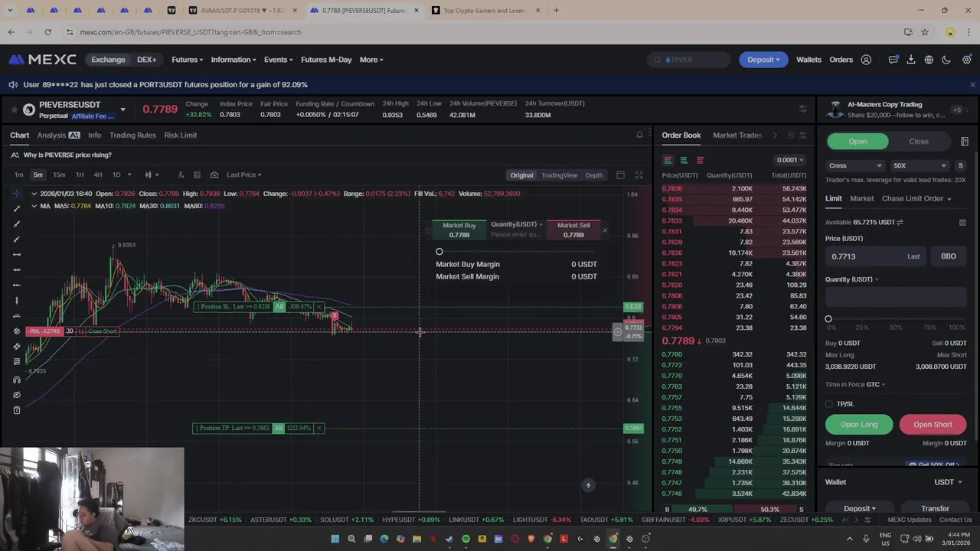Open the indicators fx button
The height and width of the screenshot is (551, 980).
[x=181, y=175]
